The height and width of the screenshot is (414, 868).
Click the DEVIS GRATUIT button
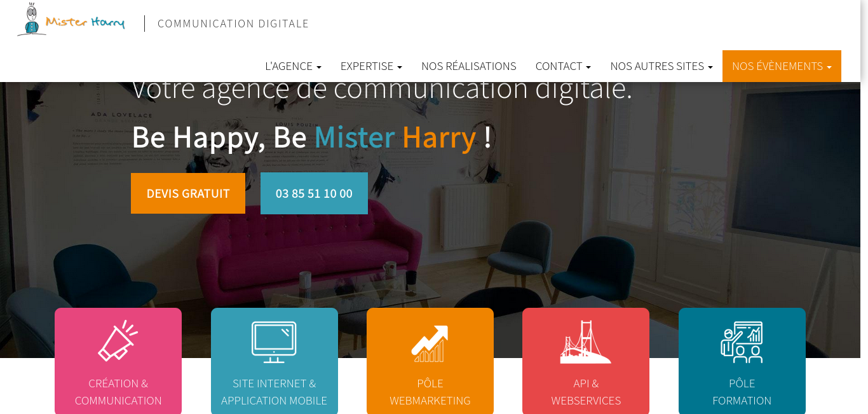click(188, 193)
